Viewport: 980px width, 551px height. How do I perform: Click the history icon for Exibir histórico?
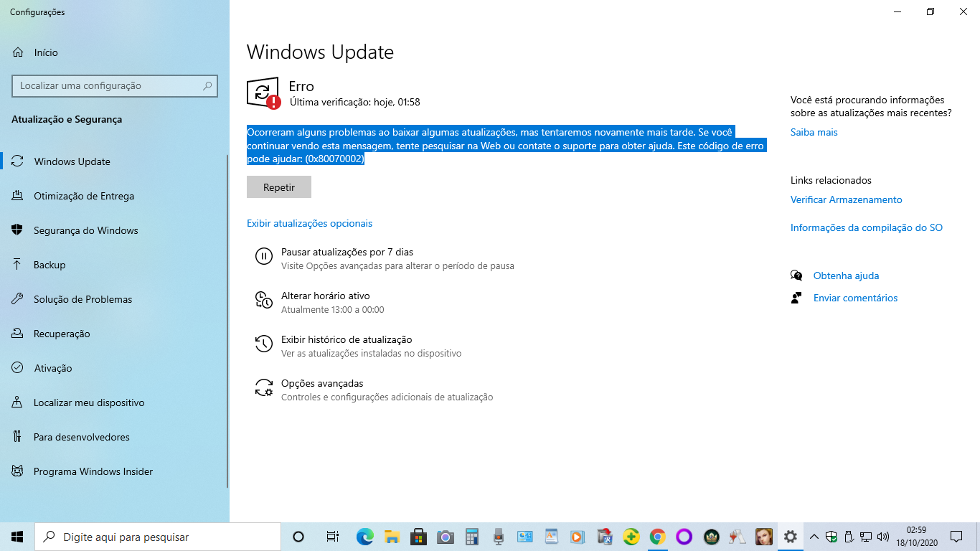264,344
